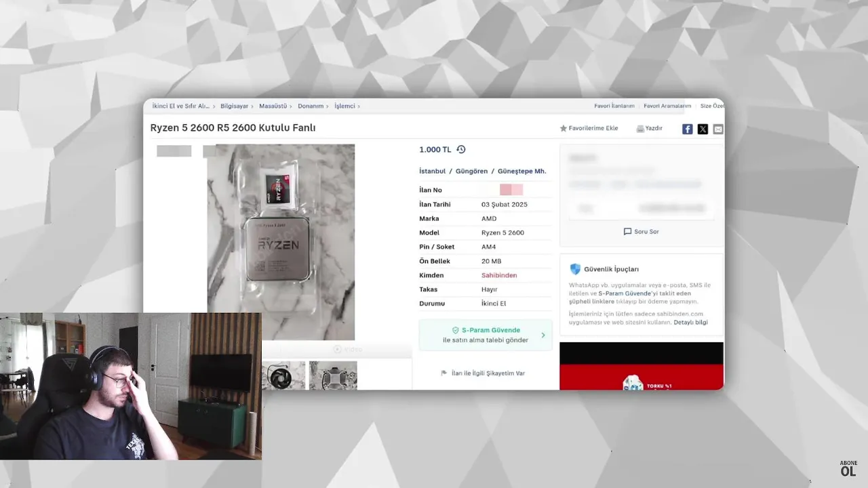Go to the İşlemci breadcrumb
The image size is (868, 488).
point(344,106)
